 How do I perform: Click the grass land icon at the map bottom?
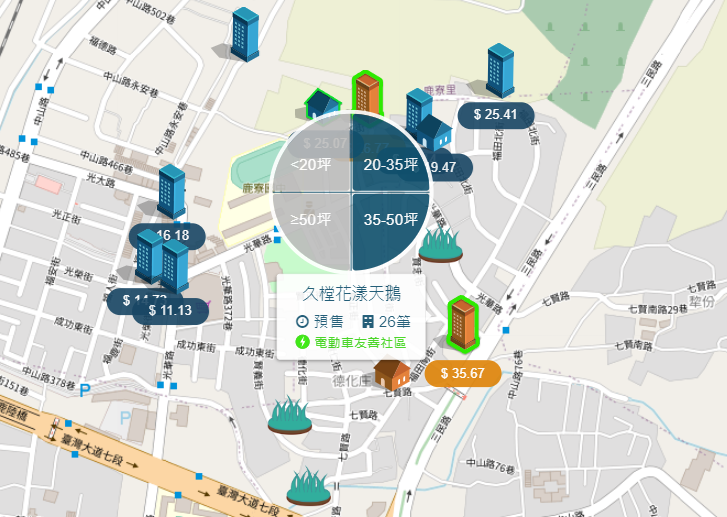(308, 486)
